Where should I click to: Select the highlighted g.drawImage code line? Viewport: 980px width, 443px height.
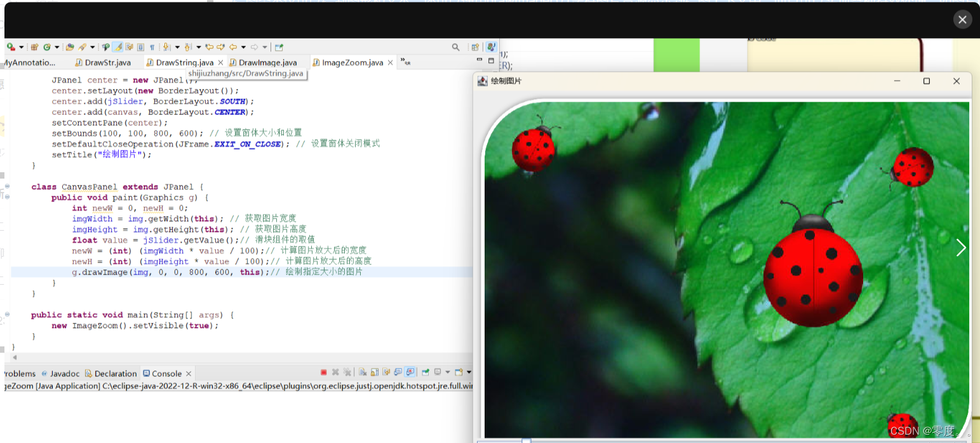click(191, 272)
